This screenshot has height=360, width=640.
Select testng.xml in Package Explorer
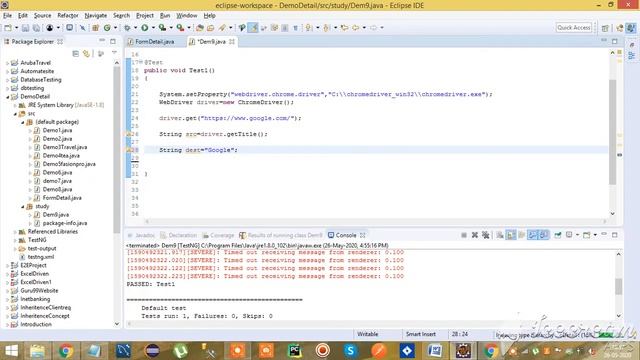click(41, 257)
